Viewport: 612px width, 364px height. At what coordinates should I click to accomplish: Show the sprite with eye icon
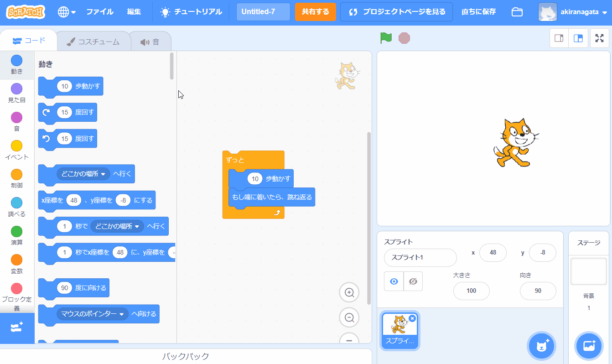click(x=394, y=281)
